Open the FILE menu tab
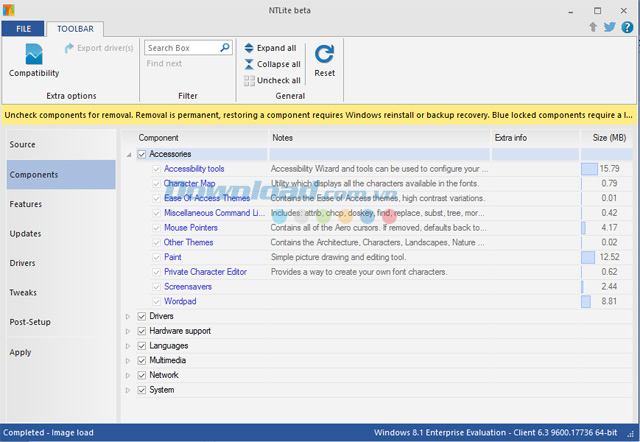This screenshot has width=640, height=442. pyautogui.click(x=22, y=29)
